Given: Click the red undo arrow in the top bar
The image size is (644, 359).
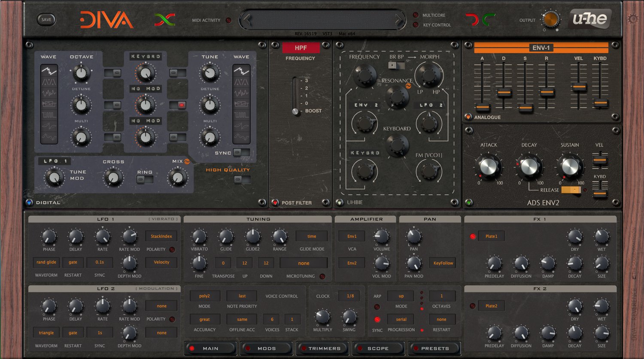Looking at the screenshot, I should pyautogui.click(x=471, y=20).
